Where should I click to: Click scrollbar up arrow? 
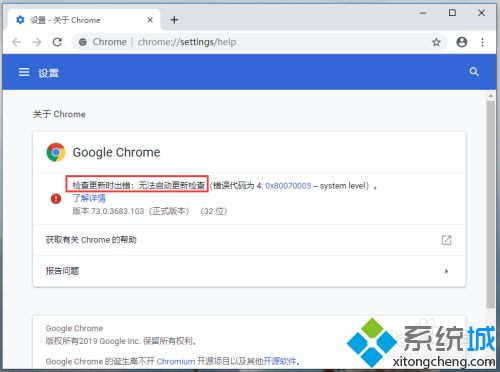tap(490, 96)
